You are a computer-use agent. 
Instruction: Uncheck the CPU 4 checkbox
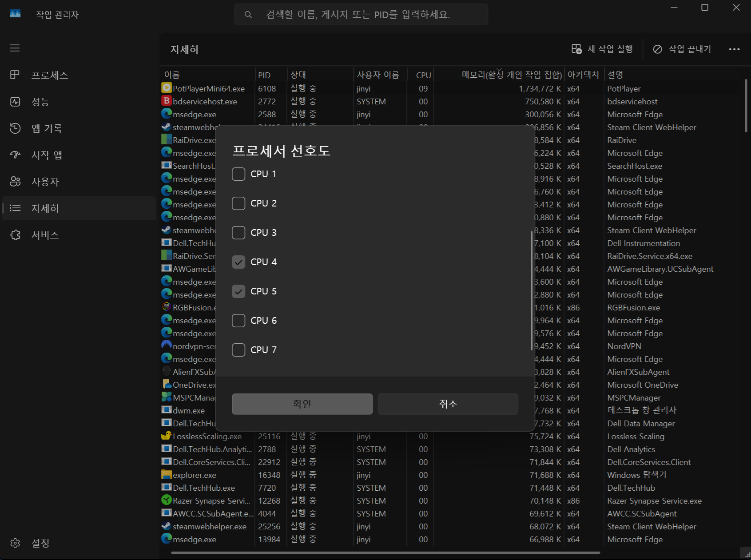click(x=238, y=262)
